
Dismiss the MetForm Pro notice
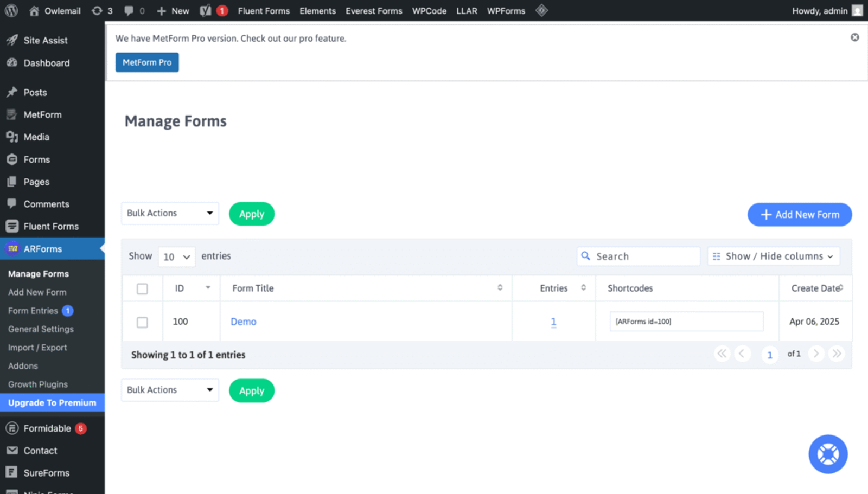[855, 37]
